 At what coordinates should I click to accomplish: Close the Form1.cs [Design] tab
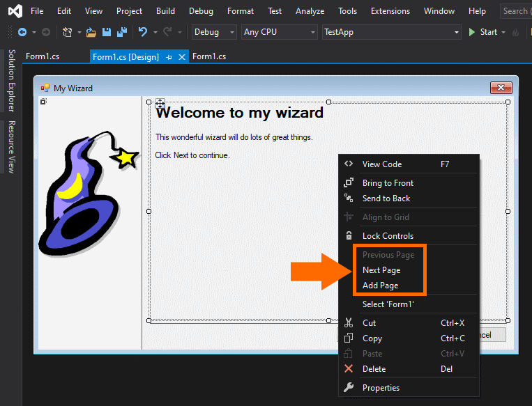point(182,57)
